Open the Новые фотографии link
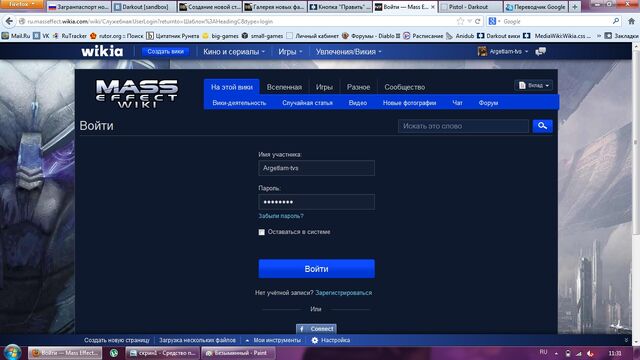640x360 pixels. (x=409, y=103)
